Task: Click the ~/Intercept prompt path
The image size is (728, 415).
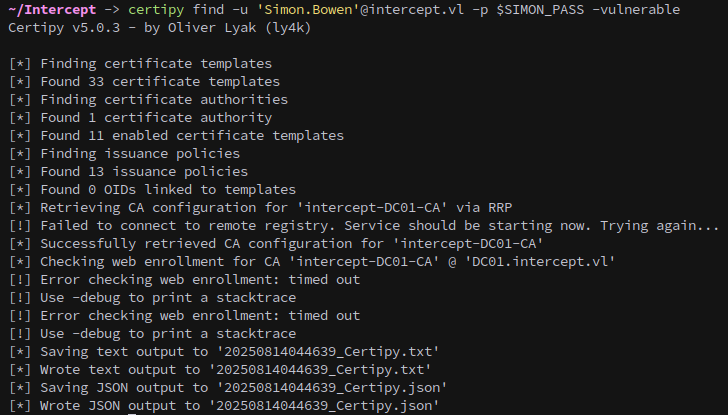Action: [x=52, y=9]
